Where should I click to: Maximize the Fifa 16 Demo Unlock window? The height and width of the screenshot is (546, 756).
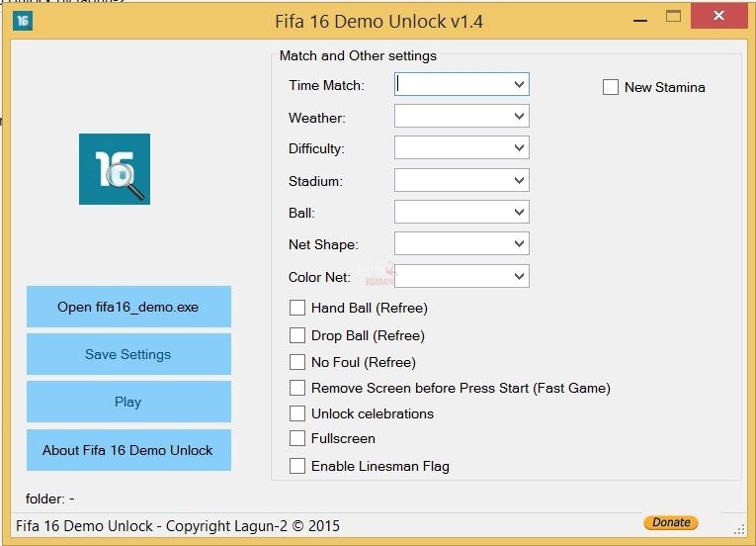(x=673, y=17)
